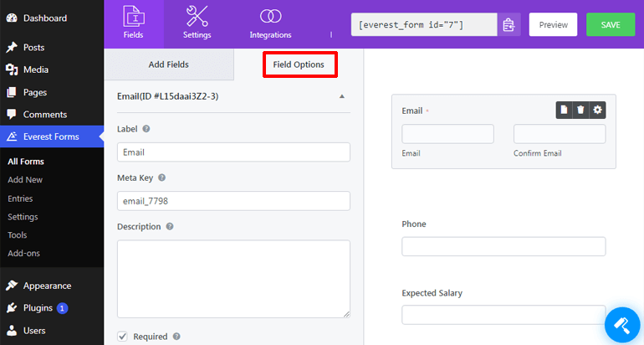Open the Integrations tab
This screenshot has width=644, height=345.
tap(270, 23)
